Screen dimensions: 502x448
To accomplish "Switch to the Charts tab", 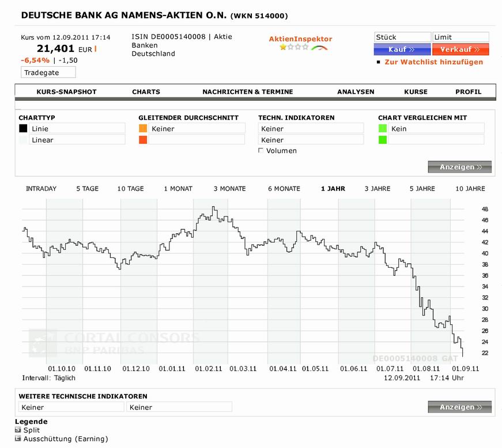I will coord(146,92).
